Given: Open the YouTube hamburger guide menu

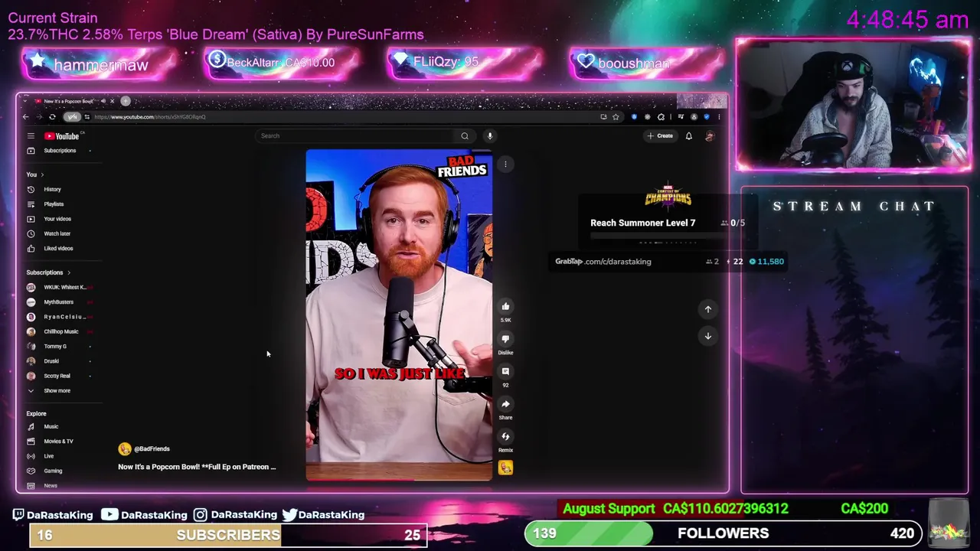Looking at the screenshot, I should [31, 136].
